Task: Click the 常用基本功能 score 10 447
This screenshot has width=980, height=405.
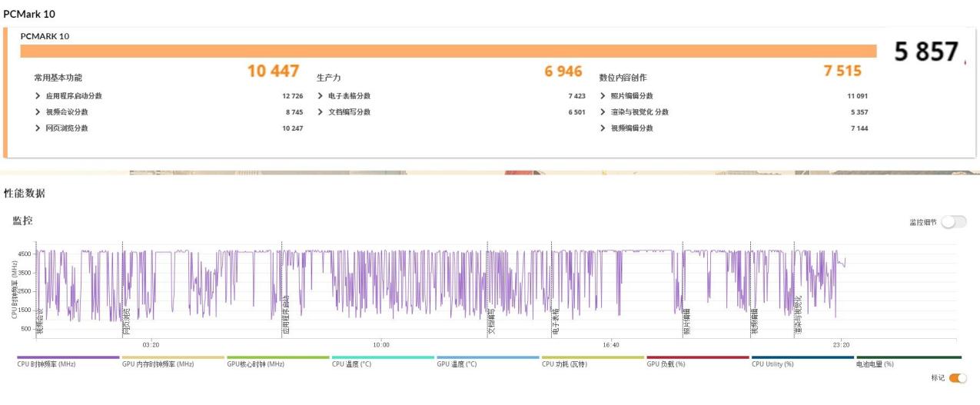Action: (273, 71)
